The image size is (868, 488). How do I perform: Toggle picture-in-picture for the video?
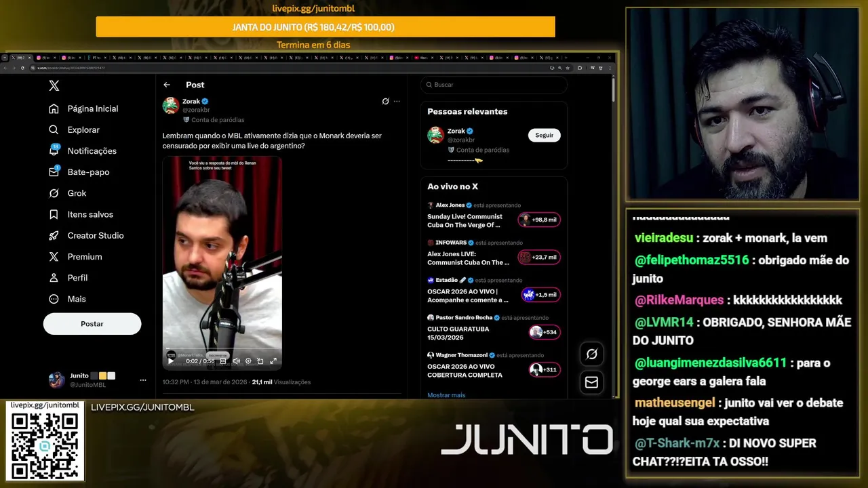point(260,361)
